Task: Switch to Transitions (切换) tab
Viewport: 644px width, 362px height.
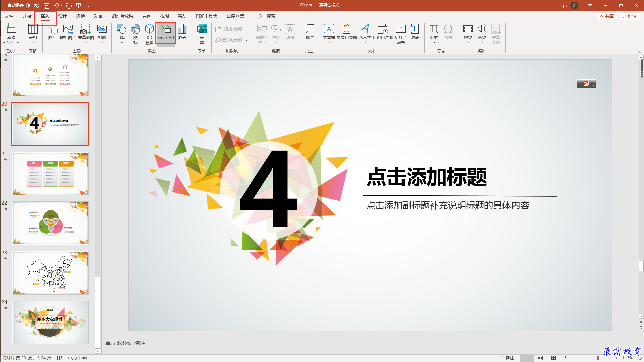Action: coord(80,16)
